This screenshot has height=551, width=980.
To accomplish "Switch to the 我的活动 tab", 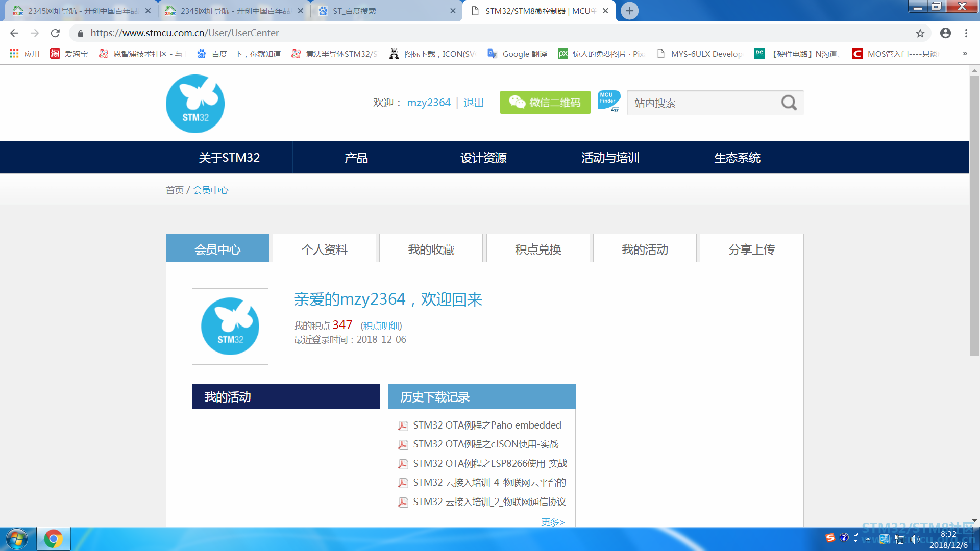I will click(x=645, y=248).
